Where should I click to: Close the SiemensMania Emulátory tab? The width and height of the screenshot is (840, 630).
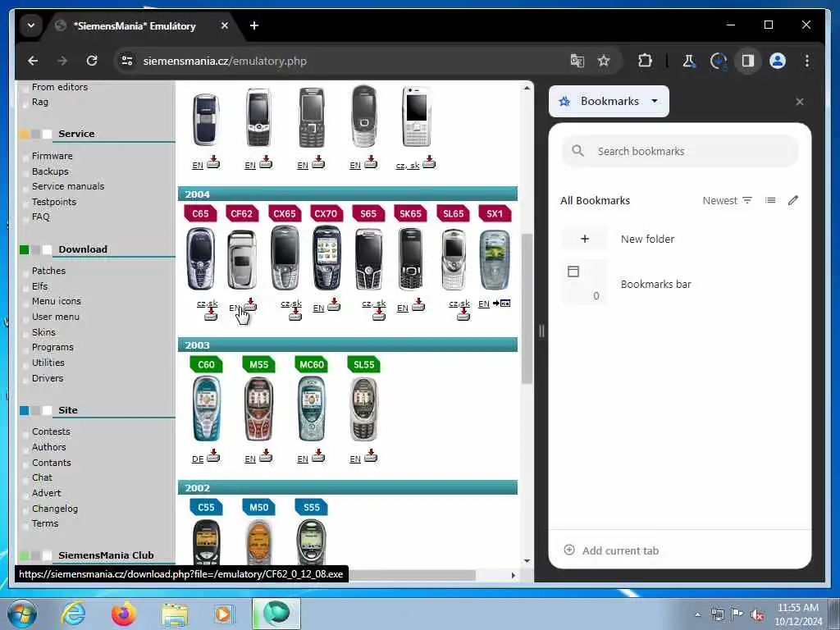225,25
